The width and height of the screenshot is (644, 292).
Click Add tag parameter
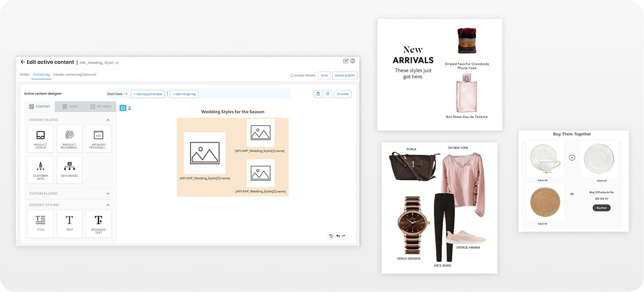point(148,94)
